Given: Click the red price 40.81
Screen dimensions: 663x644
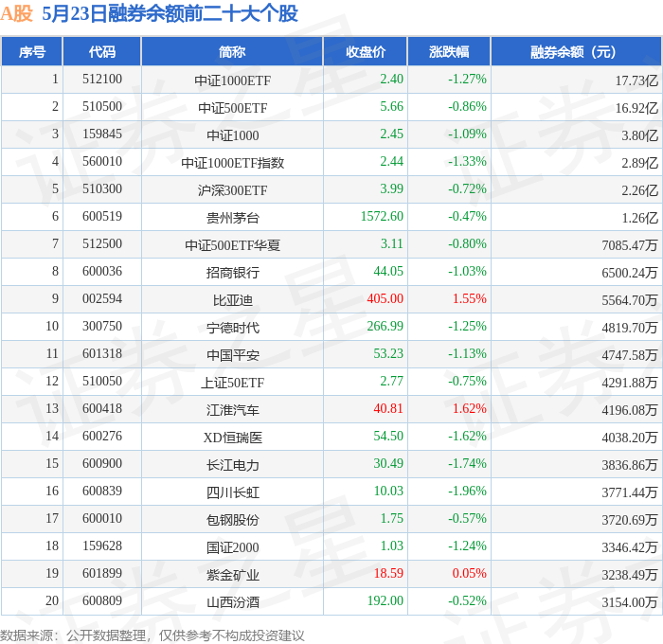Looking at the screenshot, I should 388,409.
